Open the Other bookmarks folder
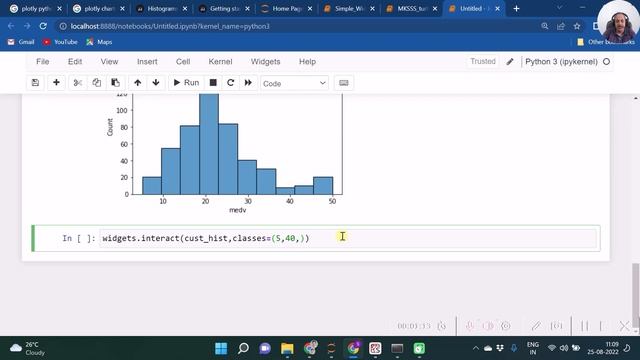The width and height of the screenshot is (640, 360). click(x=606, y=42)
